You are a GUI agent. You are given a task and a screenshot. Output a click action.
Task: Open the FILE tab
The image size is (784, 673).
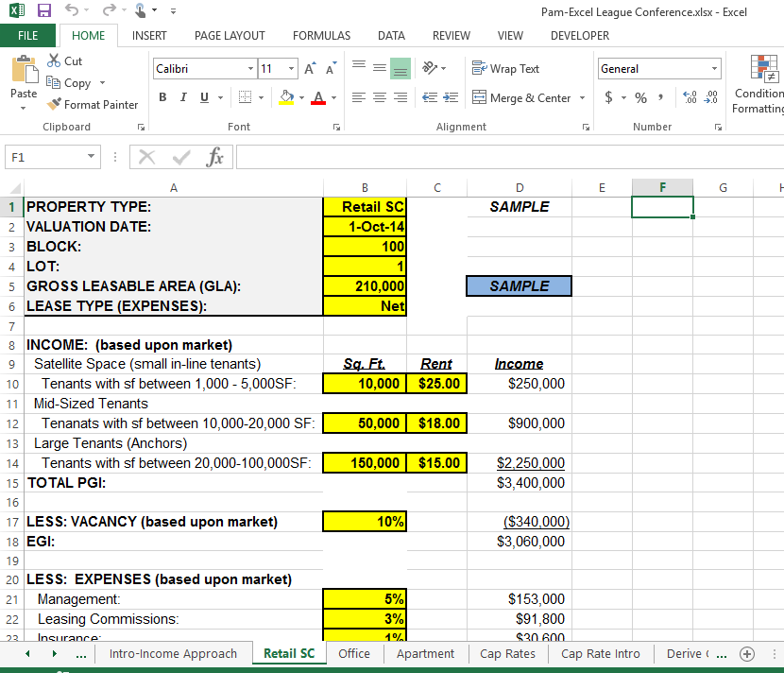[x=27, y=36]
